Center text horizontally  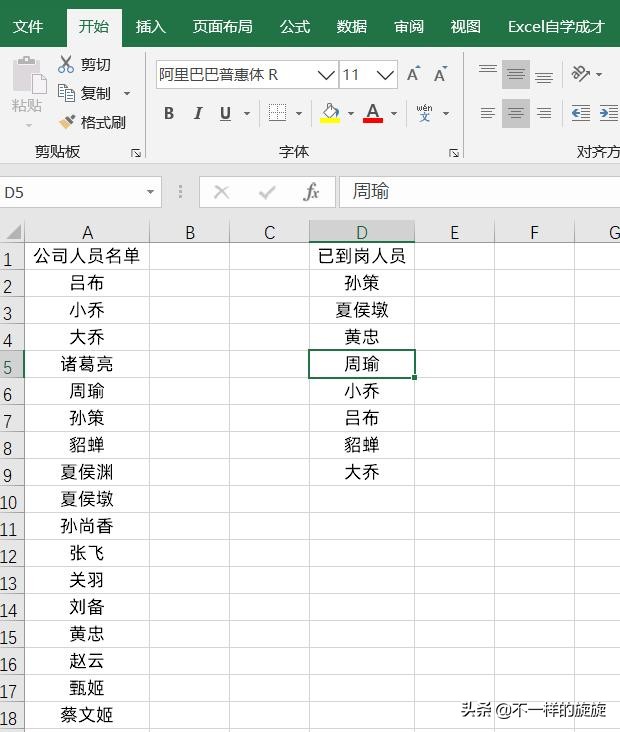[516, 113]
